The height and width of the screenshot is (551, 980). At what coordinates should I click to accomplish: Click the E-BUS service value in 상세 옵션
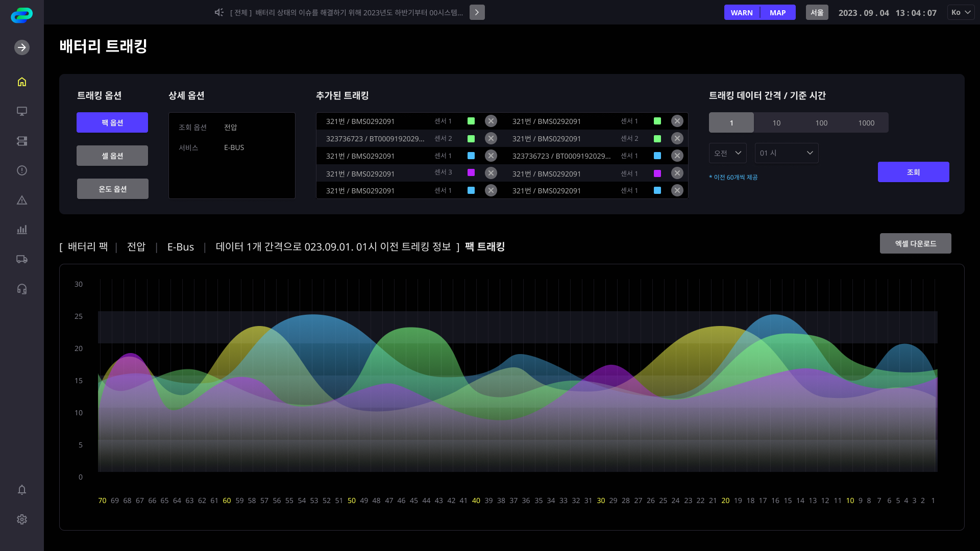pos(234,147)
